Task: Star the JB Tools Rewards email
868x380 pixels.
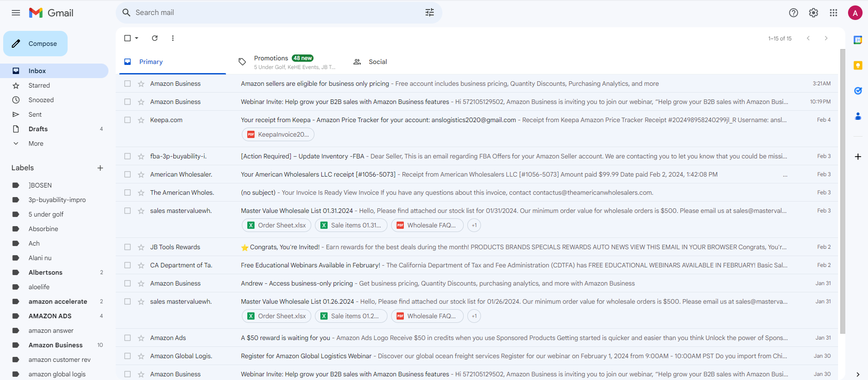Action: coord(141,247)
